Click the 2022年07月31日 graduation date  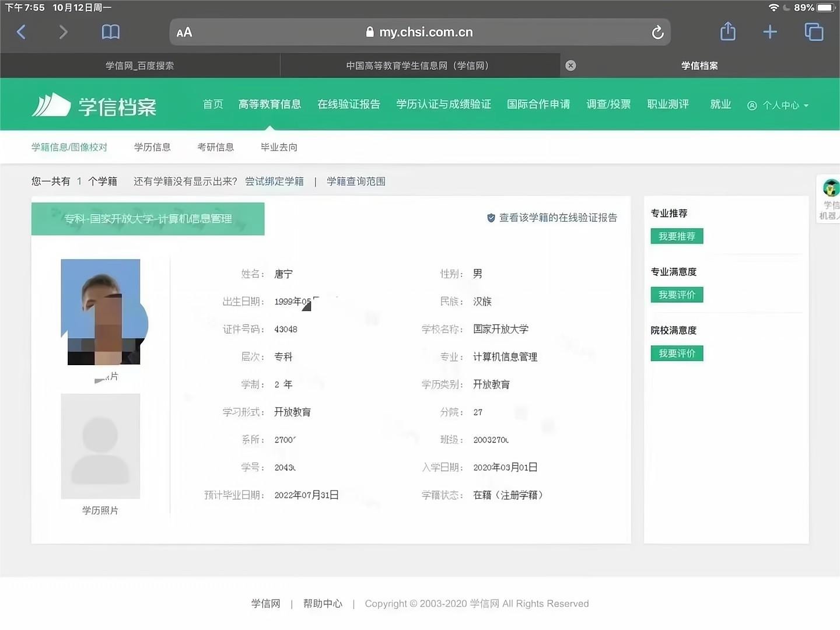point(307,495)
